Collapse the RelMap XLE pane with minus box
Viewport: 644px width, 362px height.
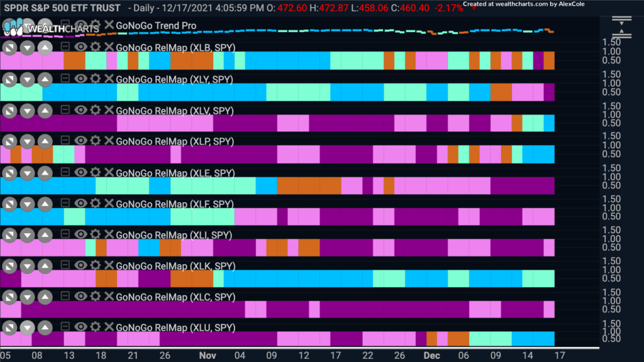[x=65, y=172]
